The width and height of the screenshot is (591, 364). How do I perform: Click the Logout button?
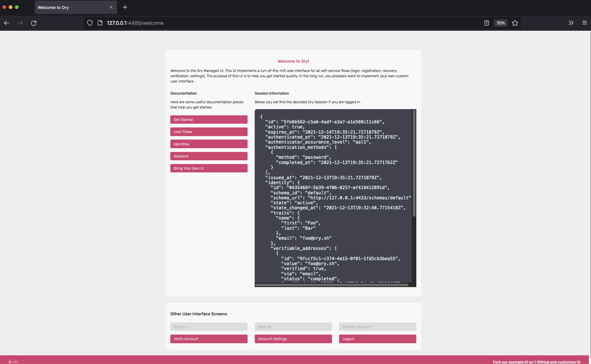pos(377,339)
